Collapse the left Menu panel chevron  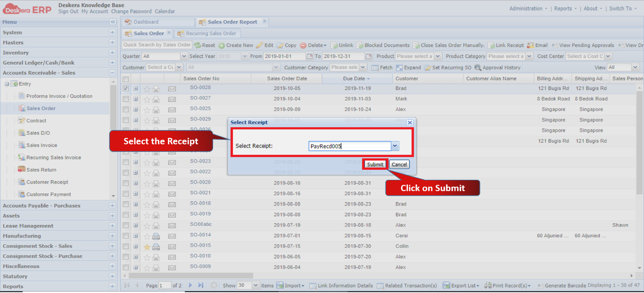pos(113,22)
